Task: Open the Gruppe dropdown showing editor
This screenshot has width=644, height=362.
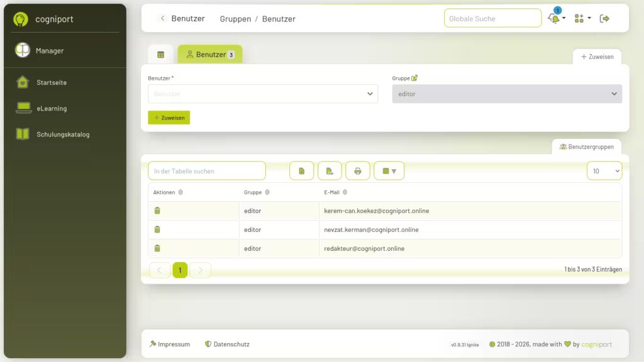Action: coord(507,94)
